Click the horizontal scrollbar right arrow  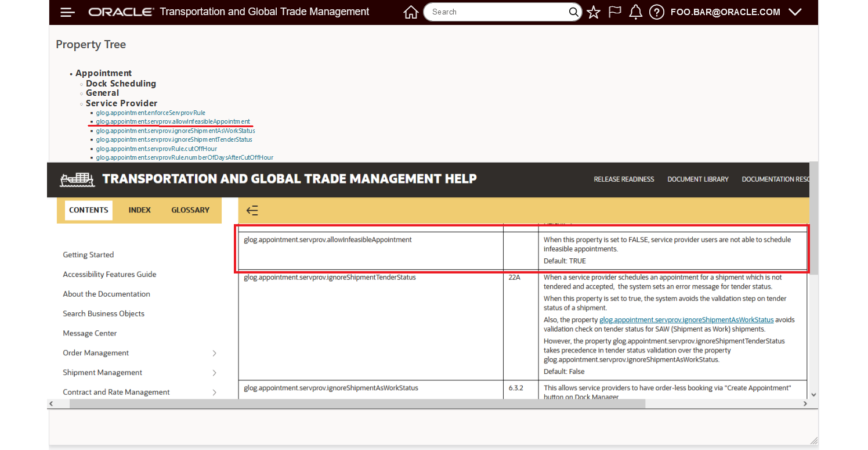tap(805, 404)
